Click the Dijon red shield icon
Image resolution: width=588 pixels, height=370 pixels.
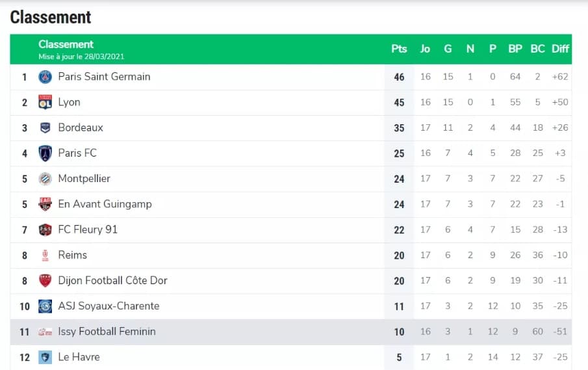coord(45,281)
